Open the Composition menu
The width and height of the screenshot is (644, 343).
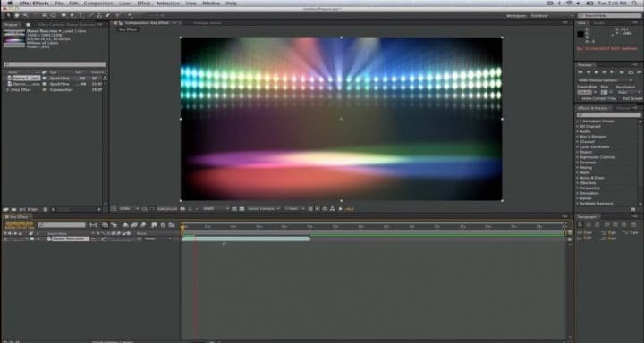[x=98, y=4]
